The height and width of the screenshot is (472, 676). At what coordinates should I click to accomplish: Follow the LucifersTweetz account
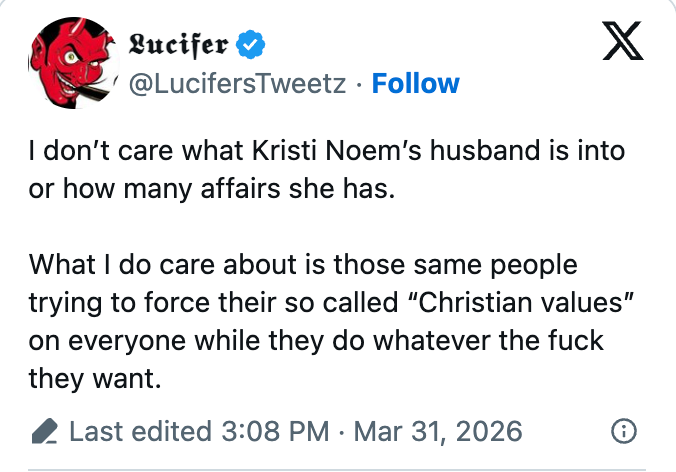pyautogui.click(x=415, y=83)
